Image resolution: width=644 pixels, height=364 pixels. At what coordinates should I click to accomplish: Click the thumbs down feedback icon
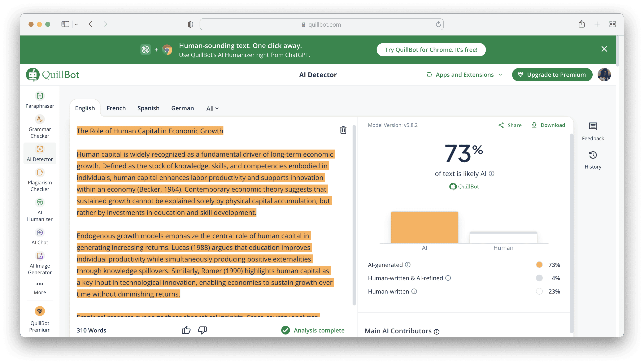(x=202, y=330)
